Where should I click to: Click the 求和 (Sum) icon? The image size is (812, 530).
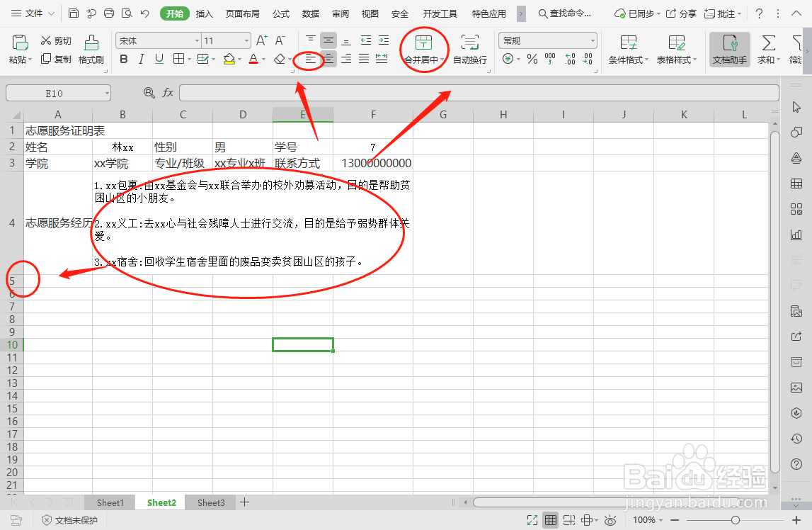coord(767,48)
